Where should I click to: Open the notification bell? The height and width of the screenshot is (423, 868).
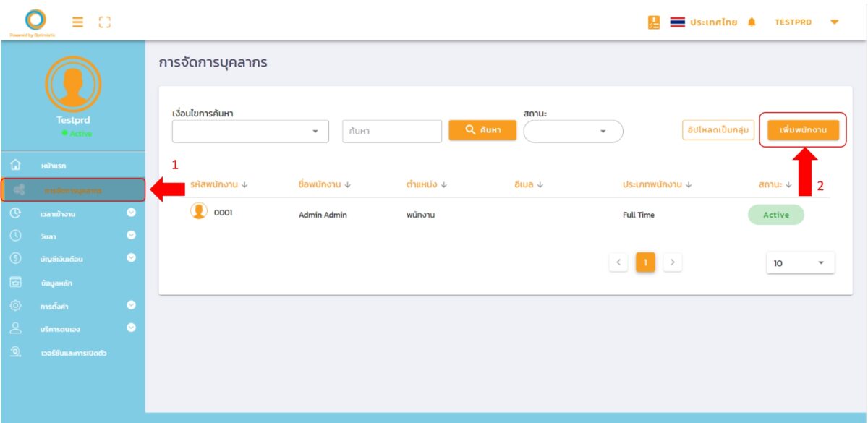point(752,22)
